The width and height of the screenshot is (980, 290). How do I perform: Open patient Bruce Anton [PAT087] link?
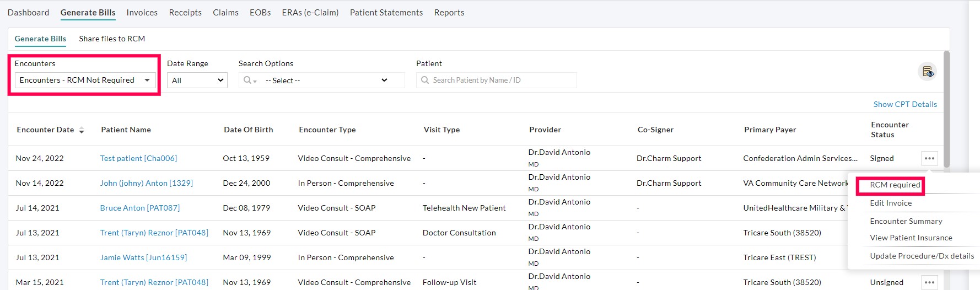[x=139, y=208]
